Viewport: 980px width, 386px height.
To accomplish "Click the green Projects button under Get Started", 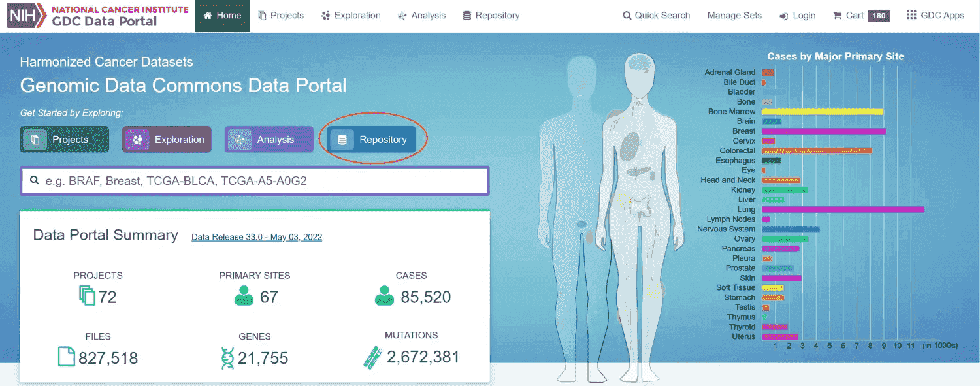I will pos(64,139).
